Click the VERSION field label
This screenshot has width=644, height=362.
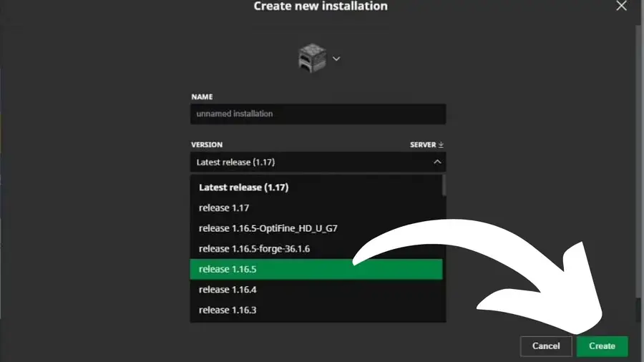coord(207,145)
